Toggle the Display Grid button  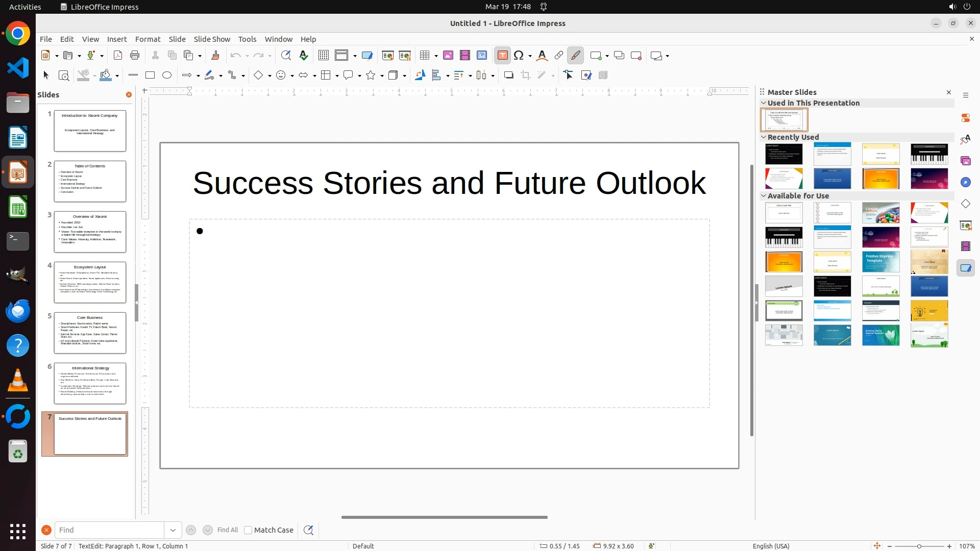click(324, 56)
